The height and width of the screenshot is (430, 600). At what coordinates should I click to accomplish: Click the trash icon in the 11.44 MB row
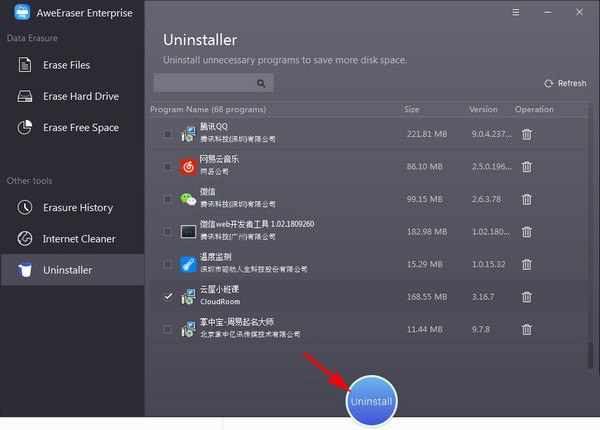coord(527,329)
